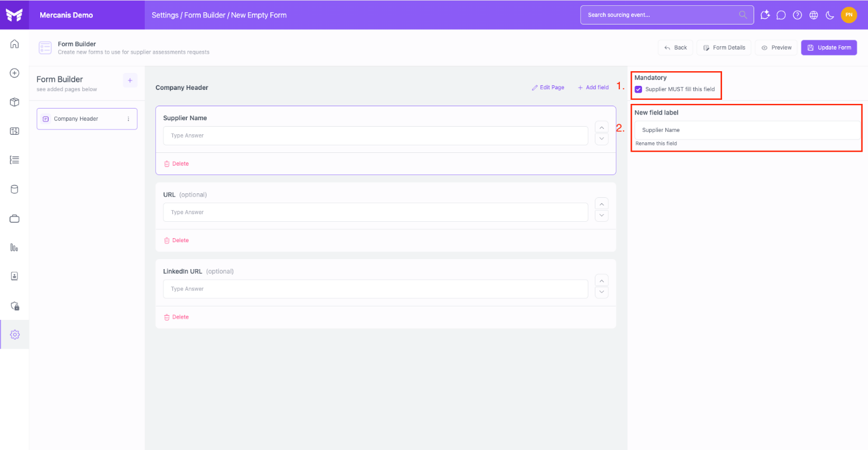Screen dimensions: 868x450
Task: Move the Supplier Name field down
Action: (602, 139)
